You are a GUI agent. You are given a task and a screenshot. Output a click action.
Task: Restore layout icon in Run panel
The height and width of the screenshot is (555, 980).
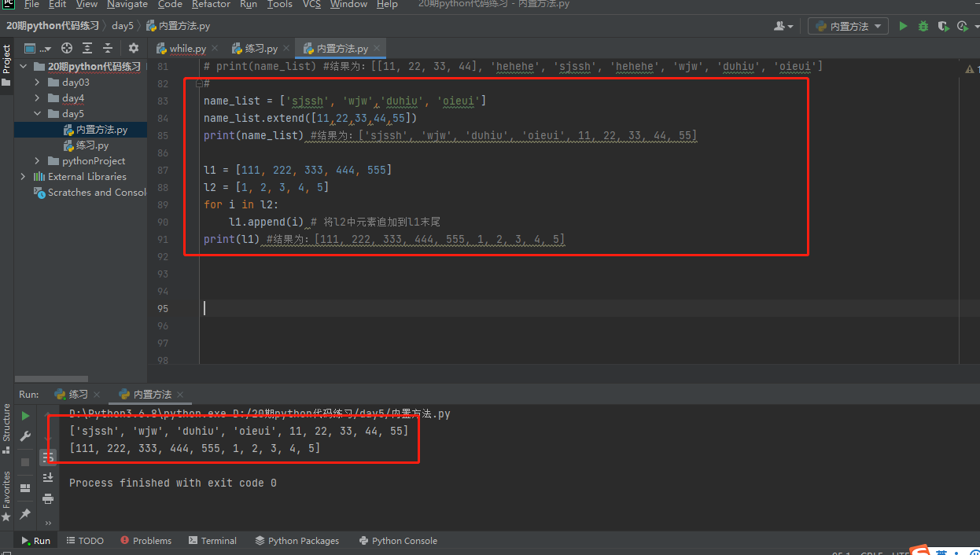click(x=25, y=488)
